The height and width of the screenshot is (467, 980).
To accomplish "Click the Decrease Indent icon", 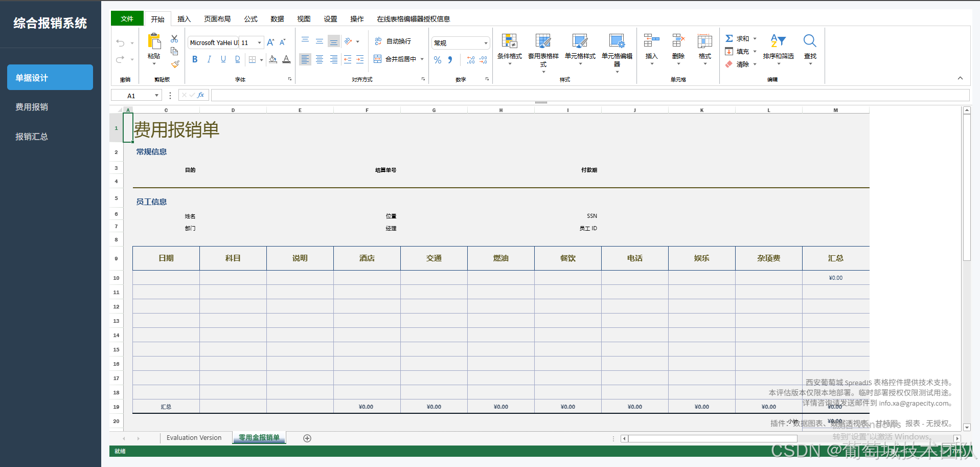I will [348, 59].
